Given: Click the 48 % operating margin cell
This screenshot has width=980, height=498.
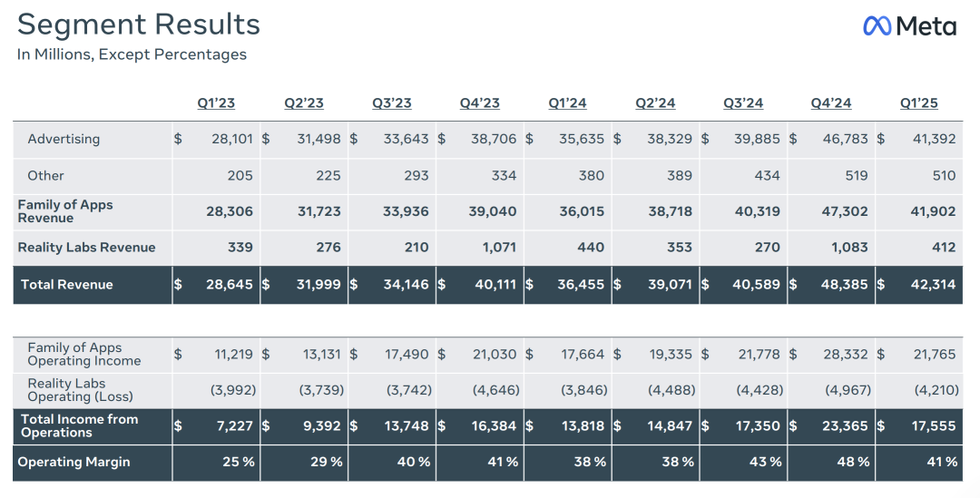Looking at the screenshot, I should (854, 462).
